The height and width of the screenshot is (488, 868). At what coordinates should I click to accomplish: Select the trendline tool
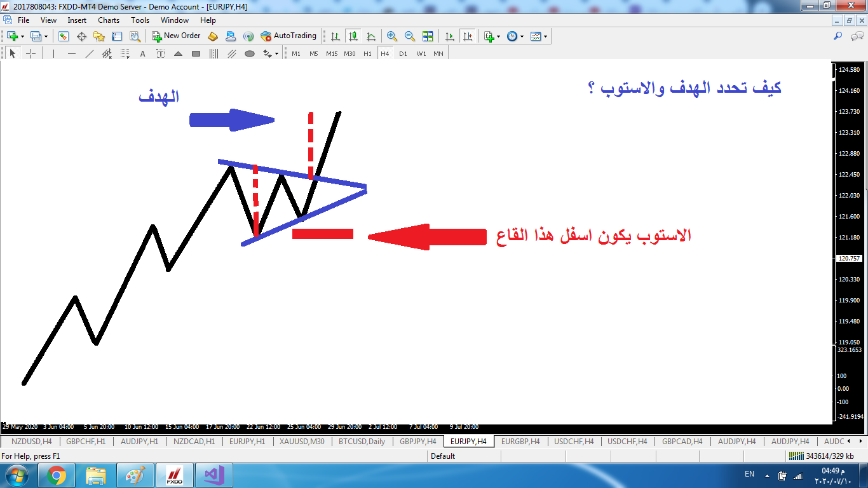coord(89,54)
